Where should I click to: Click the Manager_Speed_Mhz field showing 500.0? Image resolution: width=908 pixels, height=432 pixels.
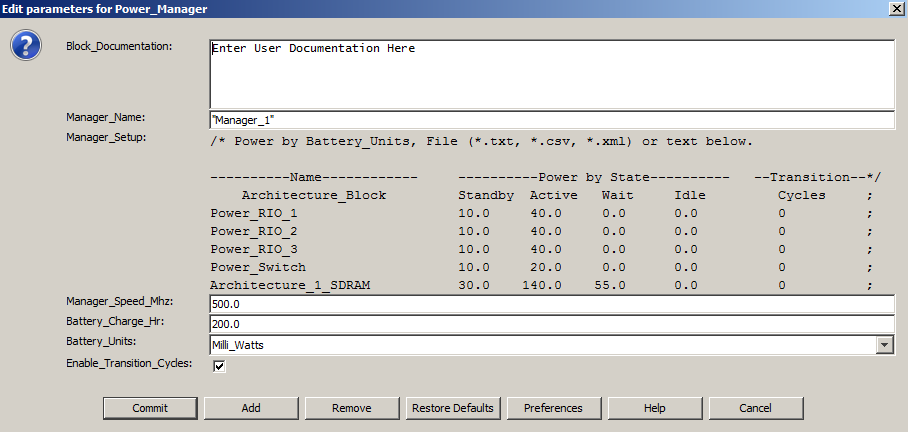pos(552,304)
